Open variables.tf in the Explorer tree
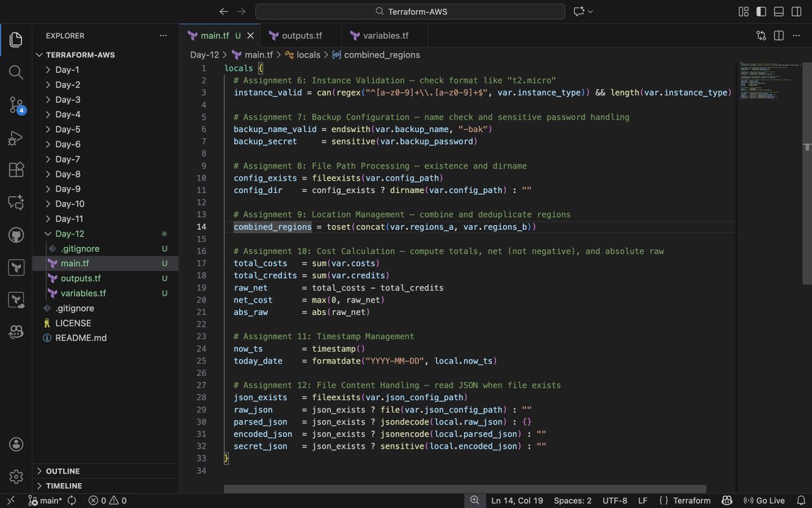 tap(106, 293)
